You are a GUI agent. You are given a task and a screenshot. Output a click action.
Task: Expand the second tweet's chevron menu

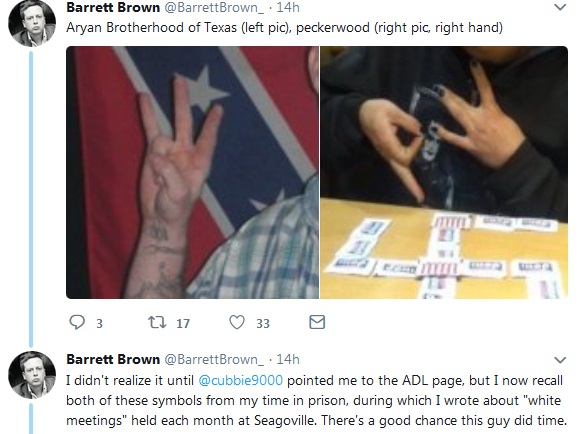(560, 360)
